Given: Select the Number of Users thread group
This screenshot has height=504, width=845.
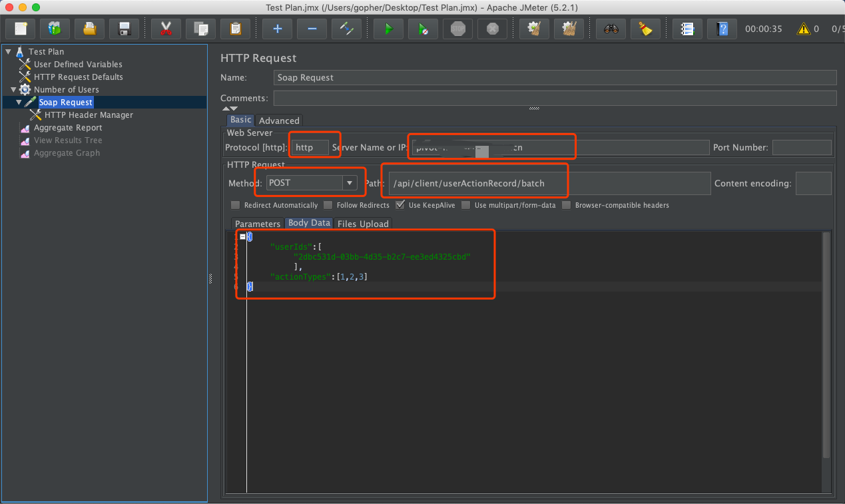Looking at the screenshot, I should pyautogui.click(x=67, y=89).
